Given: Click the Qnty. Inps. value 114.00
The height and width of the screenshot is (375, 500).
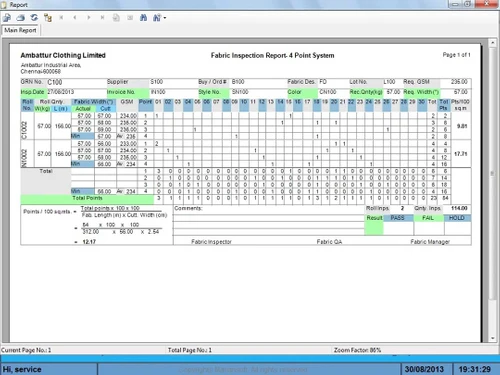Looking at the screenshot, I should click(459, 208).
